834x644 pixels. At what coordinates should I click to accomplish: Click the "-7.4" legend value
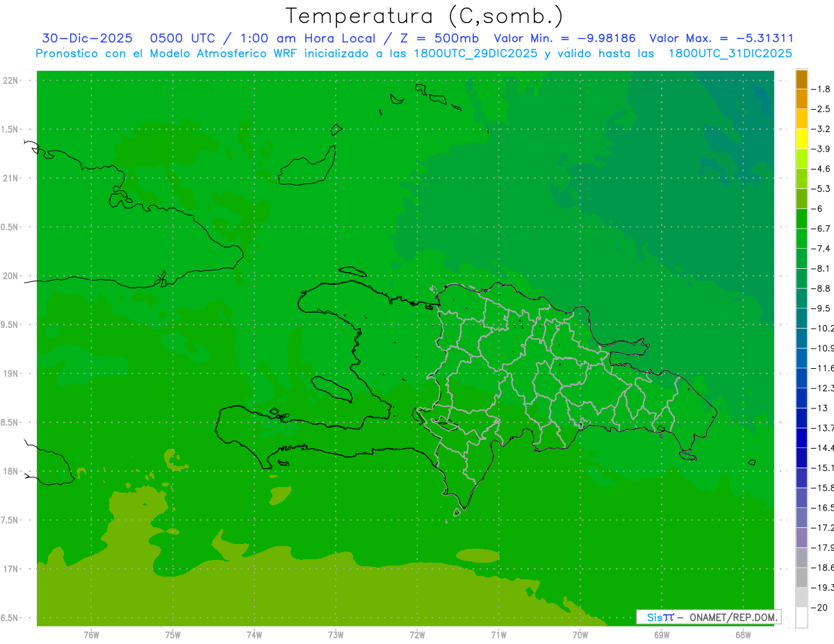click(821, 249)
